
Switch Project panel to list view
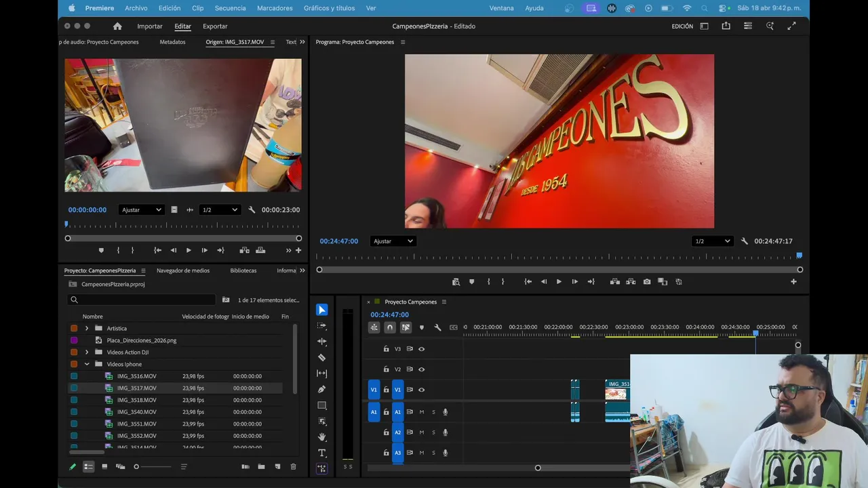point(88,467)
